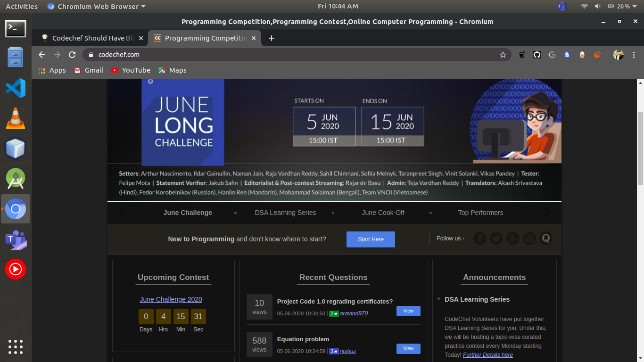Close the Codechef Should Have tab
The height and width of the screenshot is (362, 644).
141,38
